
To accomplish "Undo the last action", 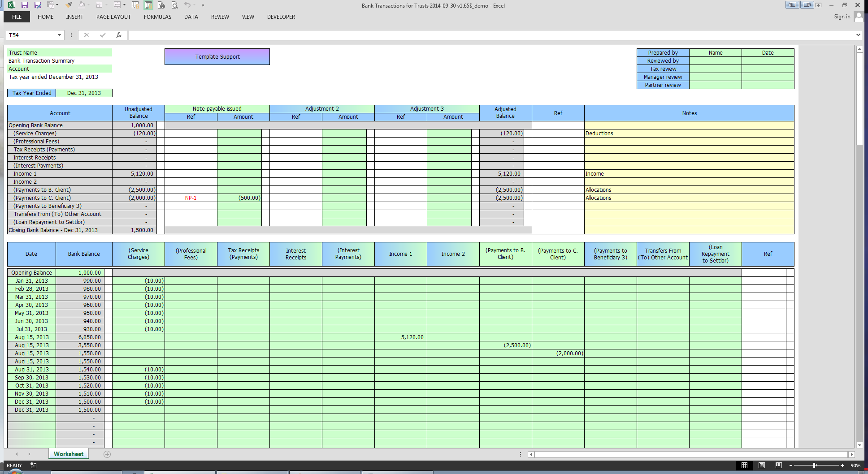I will 187,5.
